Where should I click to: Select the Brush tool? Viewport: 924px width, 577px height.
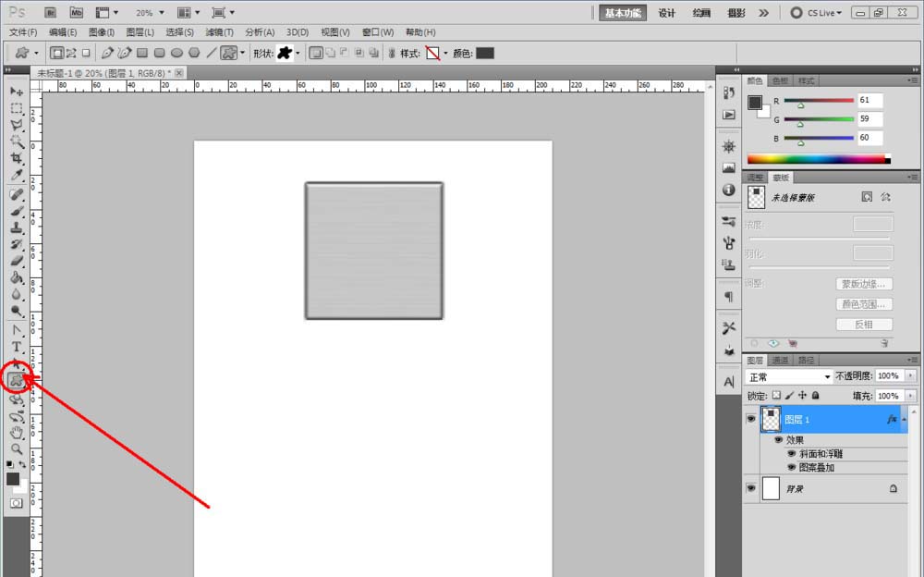tap(17, 211)
